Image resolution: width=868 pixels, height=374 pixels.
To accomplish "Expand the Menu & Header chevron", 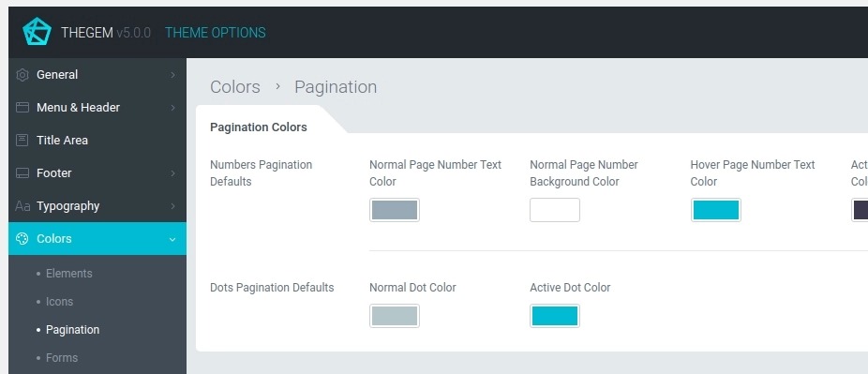I will pos(172,108).
